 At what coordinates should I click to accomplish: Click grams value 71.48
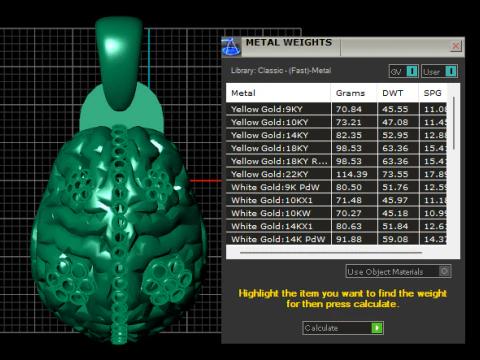(x=348, y=200)
